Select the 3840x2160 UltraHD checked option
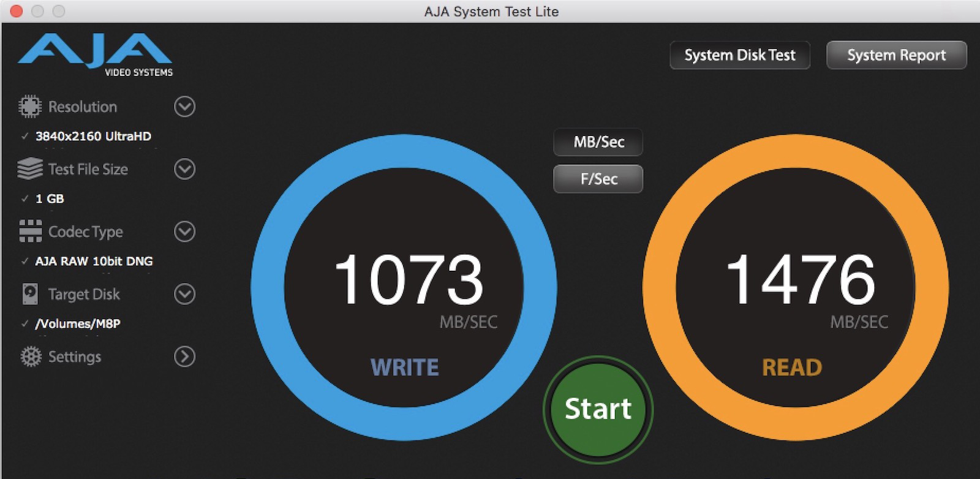Image resolution: width=980 pixels, height=479 pixels. click(x=93, y=137)
